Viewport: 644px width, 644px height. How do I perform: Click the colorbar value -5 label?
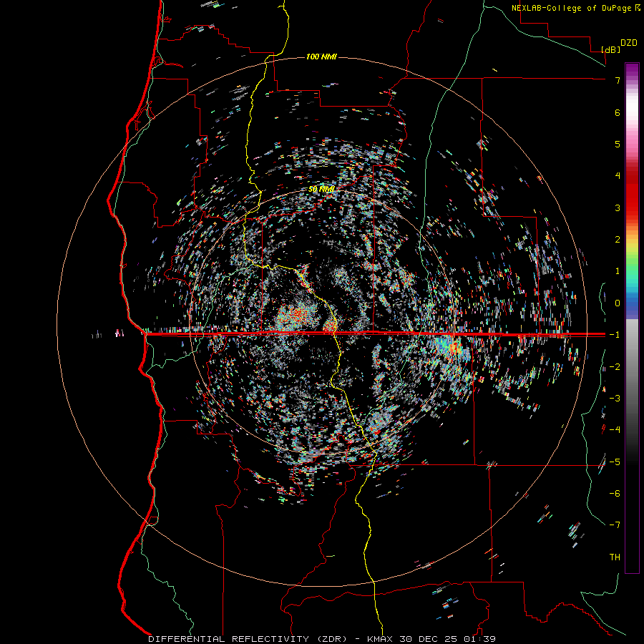[x=615, y=462]
